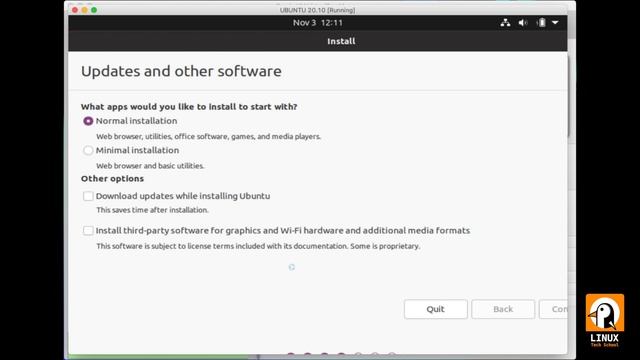
Task: Go to previous step with Back
Action: click(x=503, y=309)
